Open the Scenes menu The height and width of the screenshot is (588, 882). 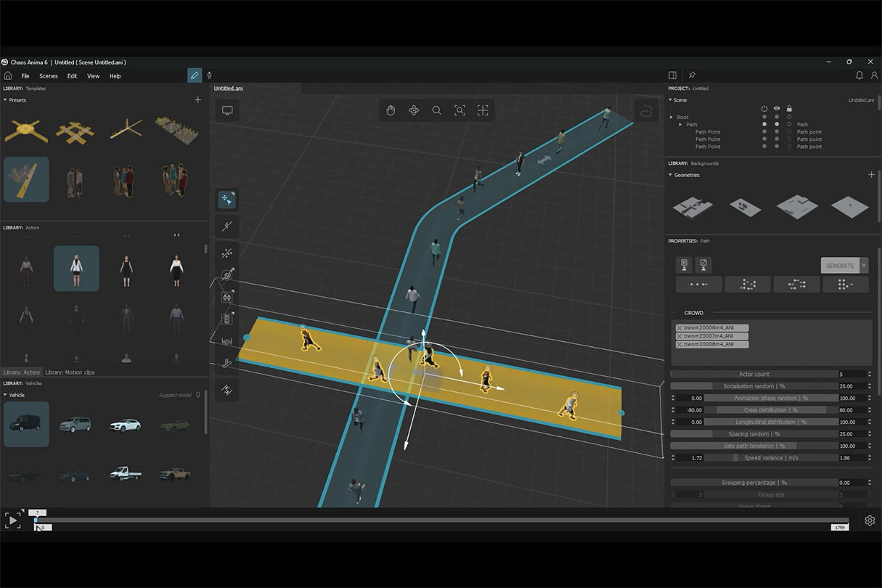coord(49,76)
